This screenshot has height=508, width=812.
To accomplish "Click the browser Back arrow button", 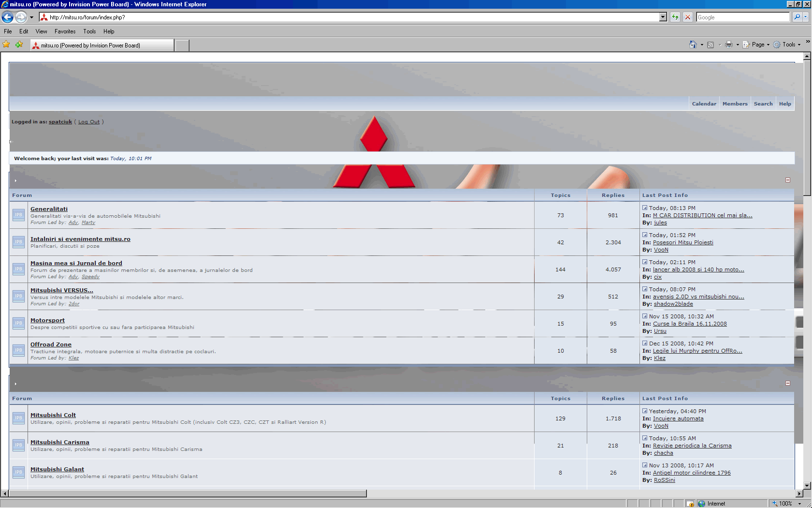I will (x=7, y=17).
